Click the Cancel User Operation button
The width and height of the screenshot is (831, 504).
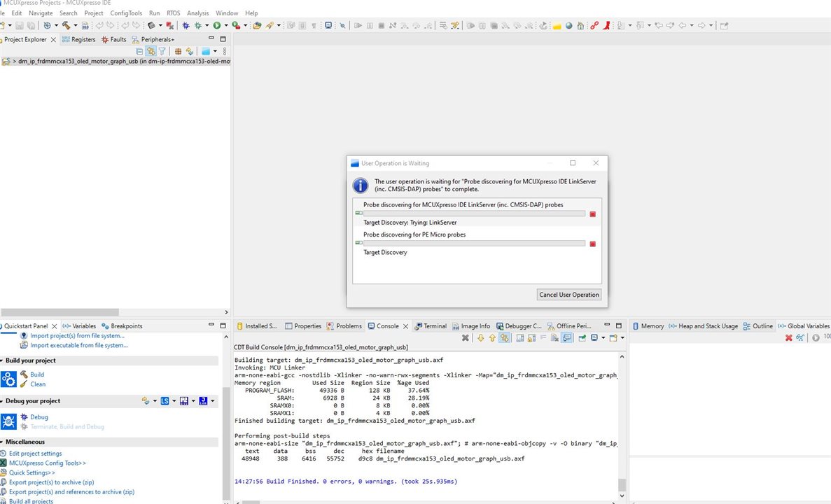coord(569,295)
